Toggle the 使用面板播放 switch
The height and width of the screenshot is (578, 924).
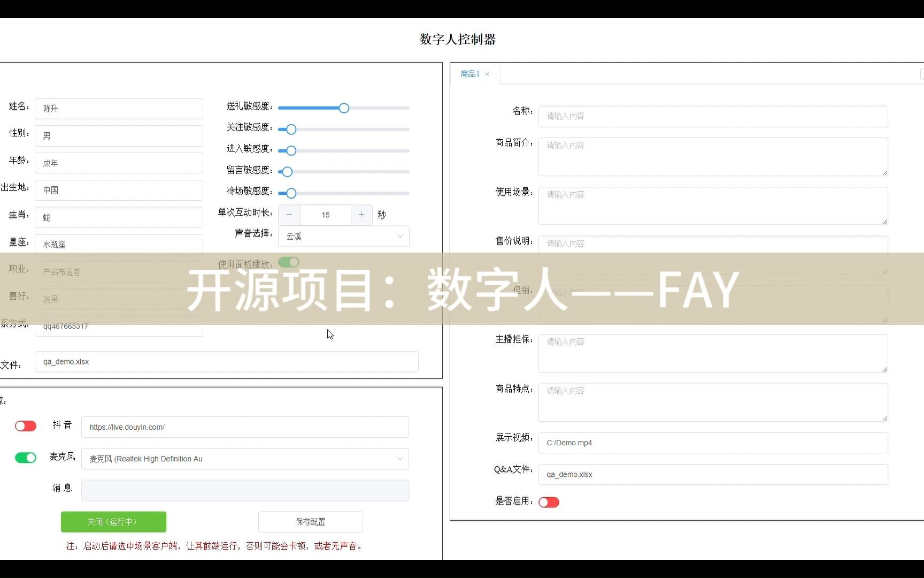(289, 262)
